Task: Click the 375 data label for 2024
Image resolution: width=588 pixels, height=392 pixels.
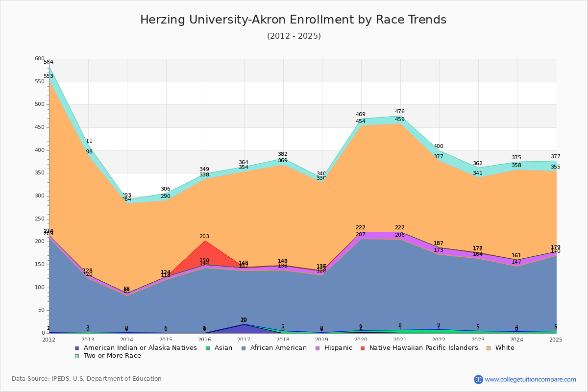Action: (x=517, y=158)
